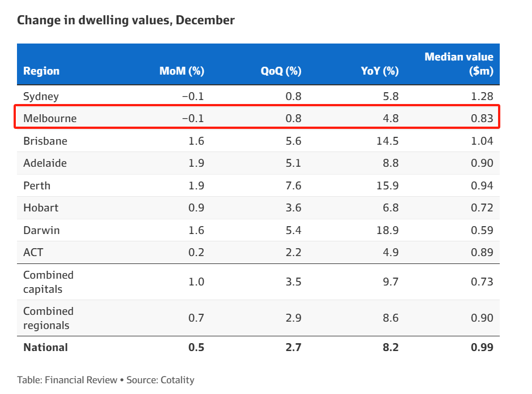Click the Adelaide region name
Viewport: 532px width, 394px height.
coord(45,163)
